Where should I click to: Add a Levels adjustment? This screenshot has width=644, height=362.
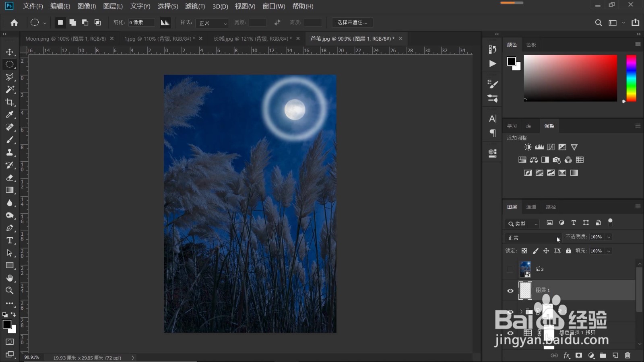click(539, 147)
